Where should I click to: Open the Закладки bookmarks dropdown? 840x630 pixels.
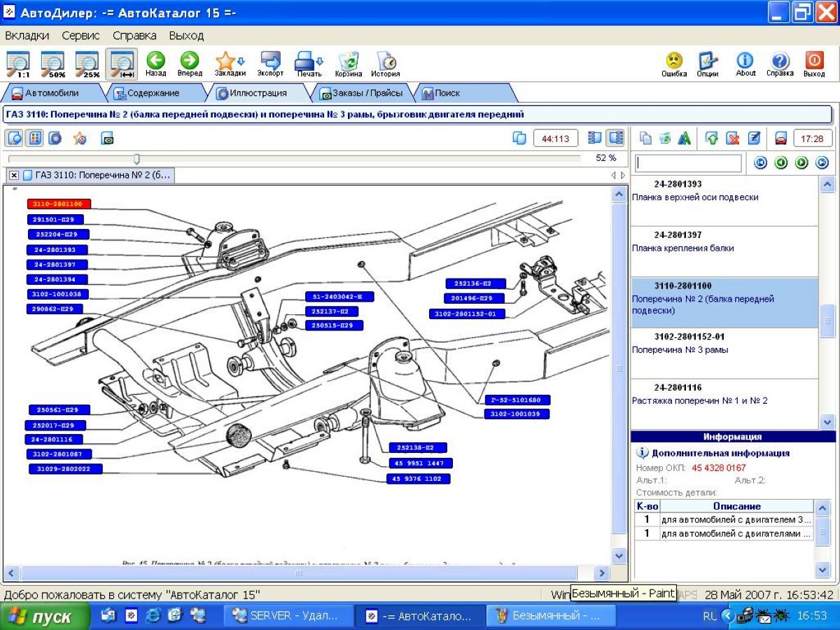(230, 64)
